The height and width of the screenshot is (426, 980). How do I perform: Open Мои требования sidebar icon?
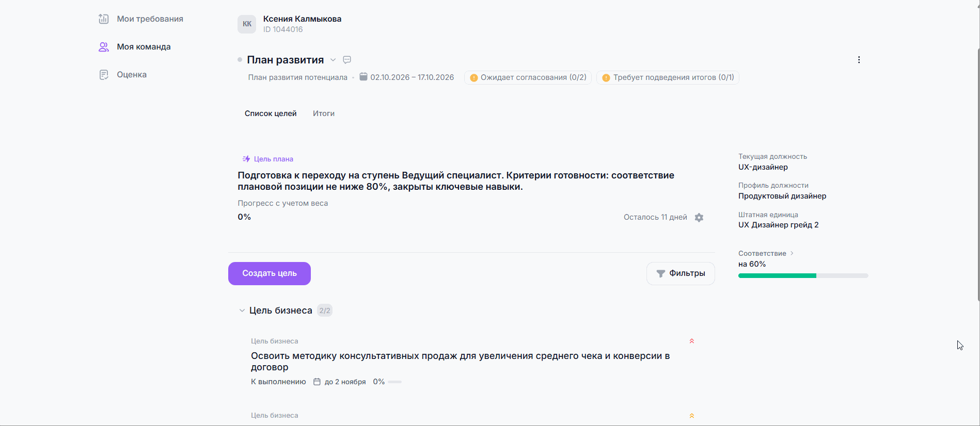tap(104, 19)
